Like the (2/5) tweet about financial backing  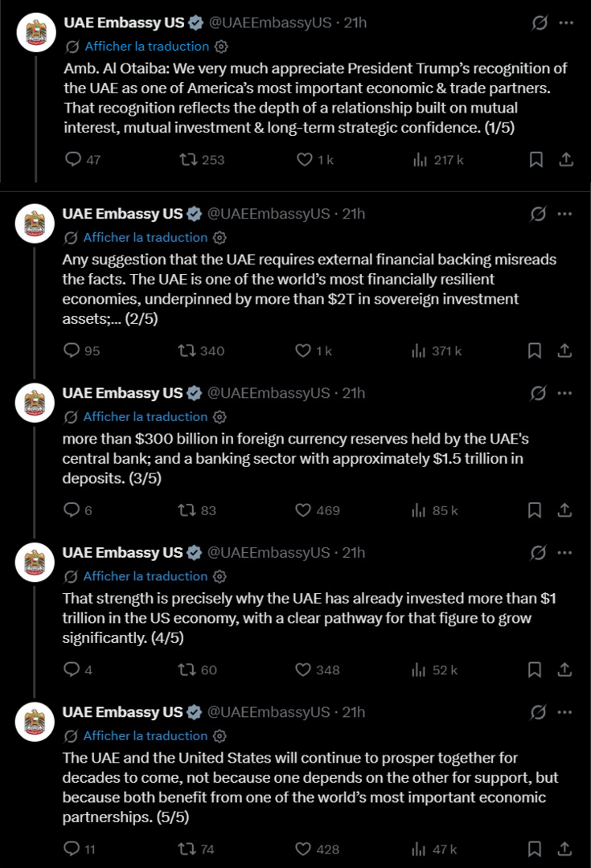click(x=303, y=350)
